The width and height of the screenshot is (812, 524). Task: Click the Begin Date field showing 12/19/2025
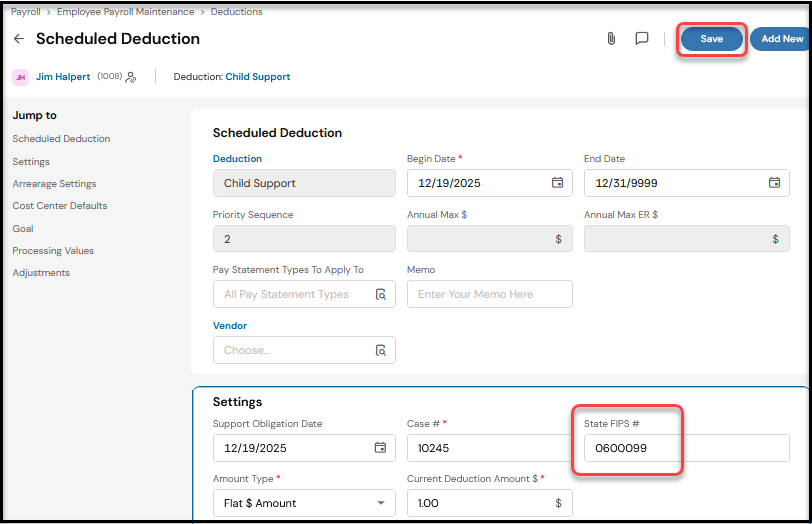(x=489, y=183)
